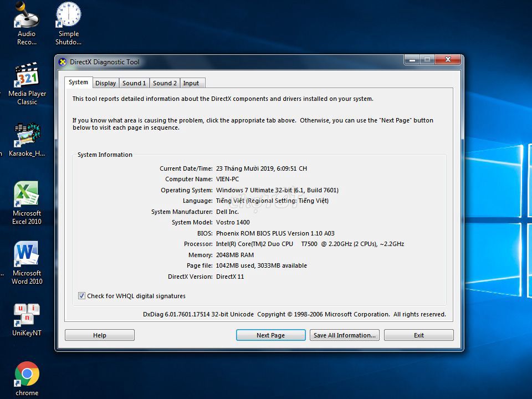532x399 pixels.
Task: Open Microsoft Excel 2010 shortcut
Action: [27, 203]
